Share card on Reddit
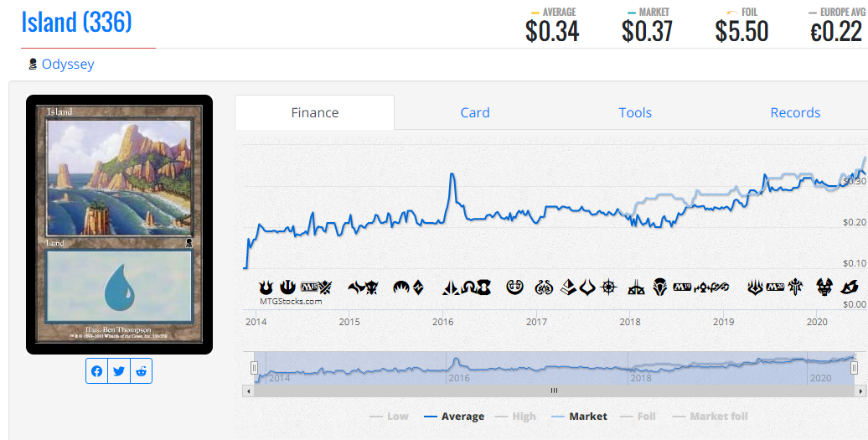Screen dimensions: 868x440 [141, 371]
